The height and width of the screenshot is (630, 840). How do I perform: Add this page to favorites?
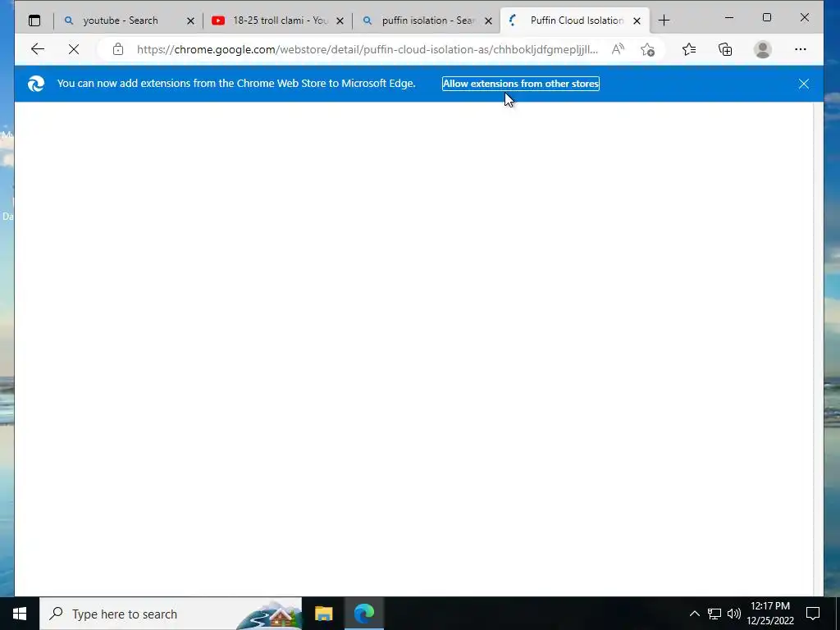click(x=648, y=49)
